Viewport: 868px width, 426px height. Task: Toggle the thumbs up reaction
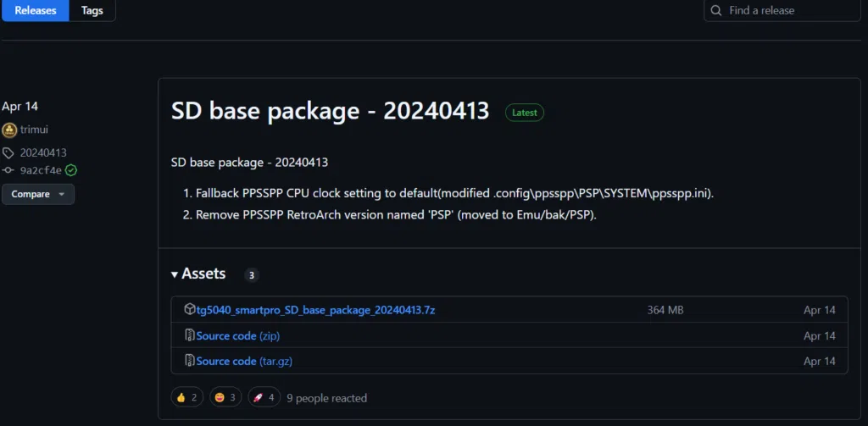pyautogui.click(x=187, y=397)
